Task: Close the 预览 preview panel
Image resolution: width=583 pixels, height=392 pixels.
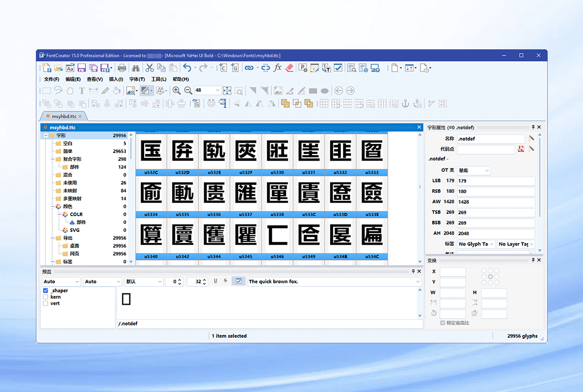Action: (x=419, y=271)
